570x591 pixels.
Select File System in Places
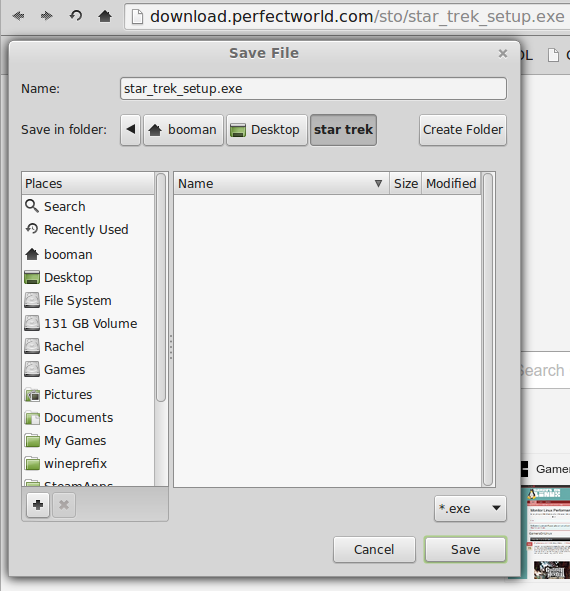click(88, 300)
